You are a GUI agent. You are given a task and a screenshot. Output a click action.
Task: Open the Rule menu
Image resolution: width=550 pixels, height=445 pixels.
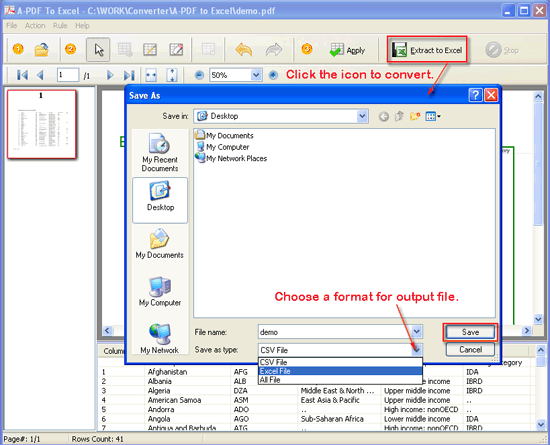[60, 26]
